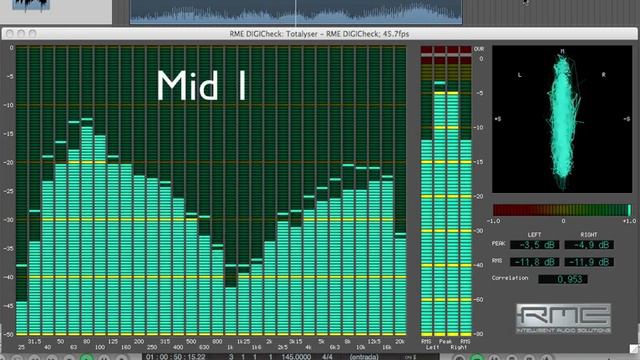Click the 80 Hz spectrum band bar
The width and height of the screenshot is (640, 360).
point(87,231)
